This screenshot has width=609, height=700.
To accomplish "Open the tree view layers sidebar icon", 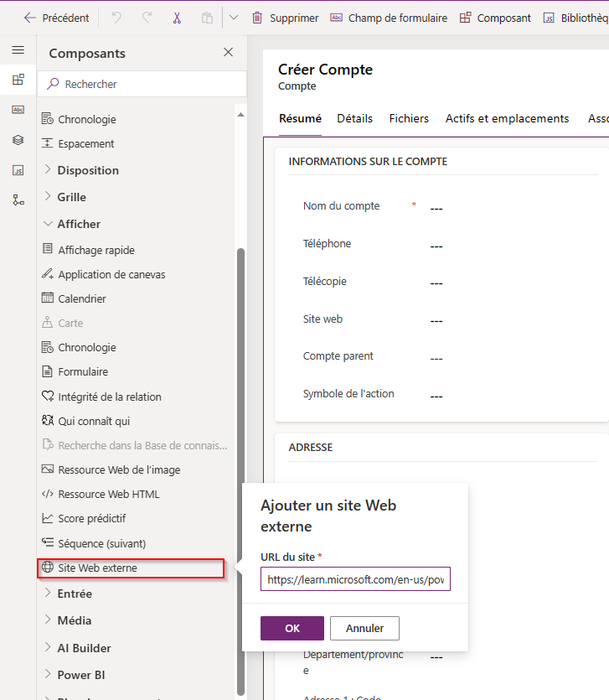I will [x=18, y=140].
